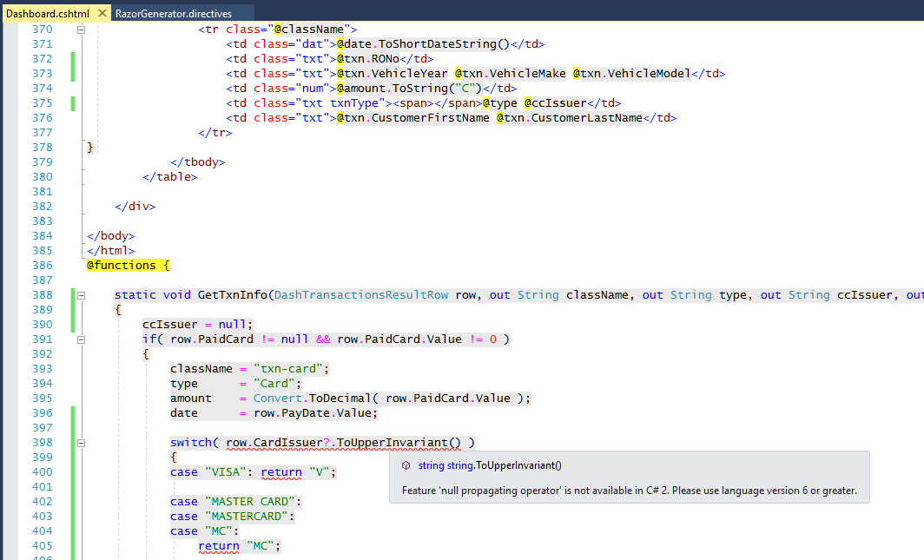Click the red-squiggled ToUpperInvariant call
Viewport: 924px width, 560px height.
coord(395,442)
